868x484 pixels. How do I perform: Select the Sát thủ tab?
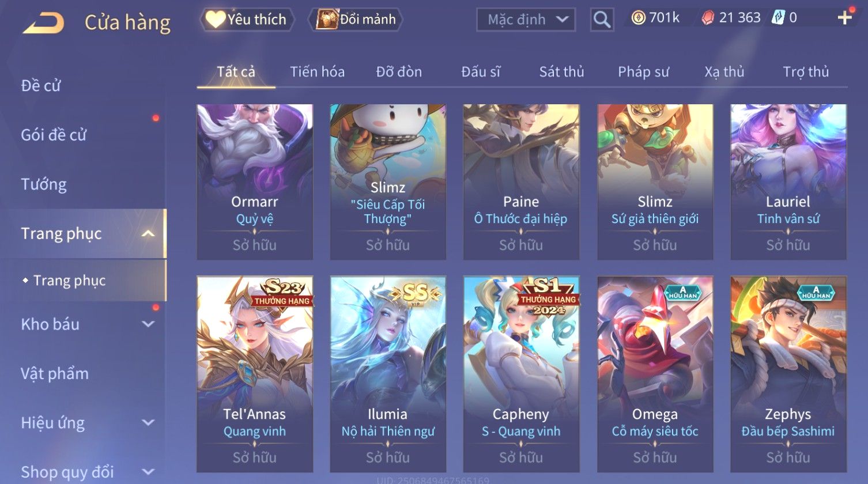tap(561, 71)
